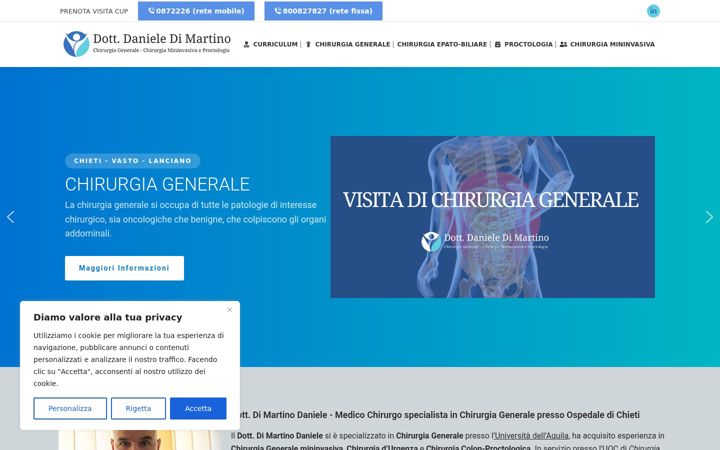This screenshot has width=720, height=450.
Task: Open the Curriculum menu item
Action: tap(270, 45)
